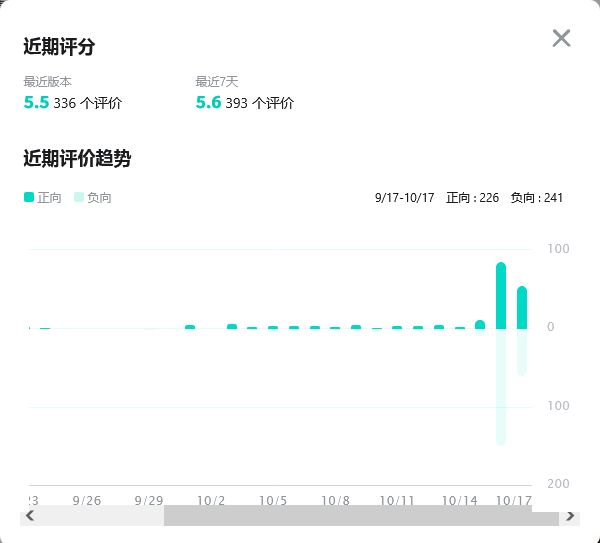
Task: Click the 5.6 last 7 days score
Action: [x=208, y=102]
